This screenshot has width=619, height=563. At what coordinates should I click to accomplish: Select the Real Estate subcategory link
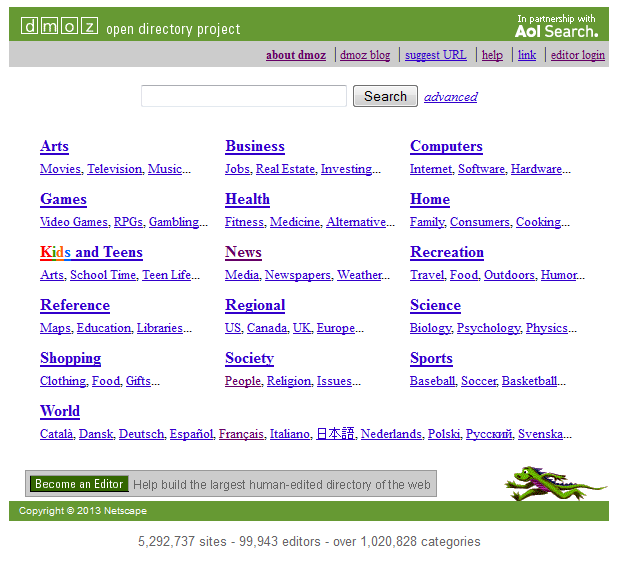pos(285,169)
